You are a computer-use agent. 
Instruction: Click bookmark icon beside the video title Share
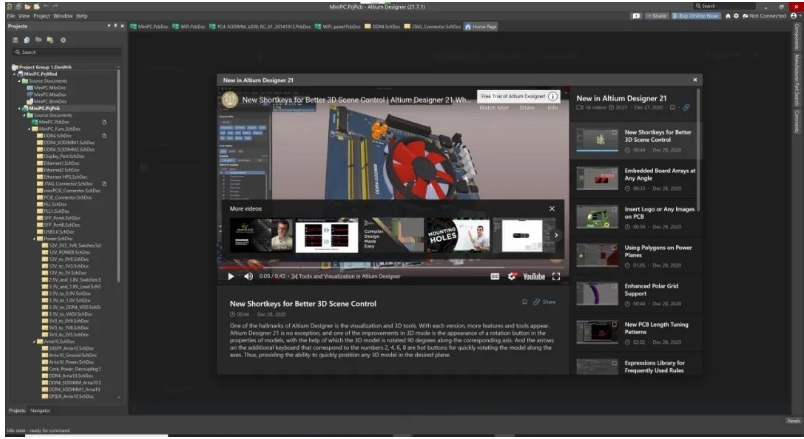(525, 302)
